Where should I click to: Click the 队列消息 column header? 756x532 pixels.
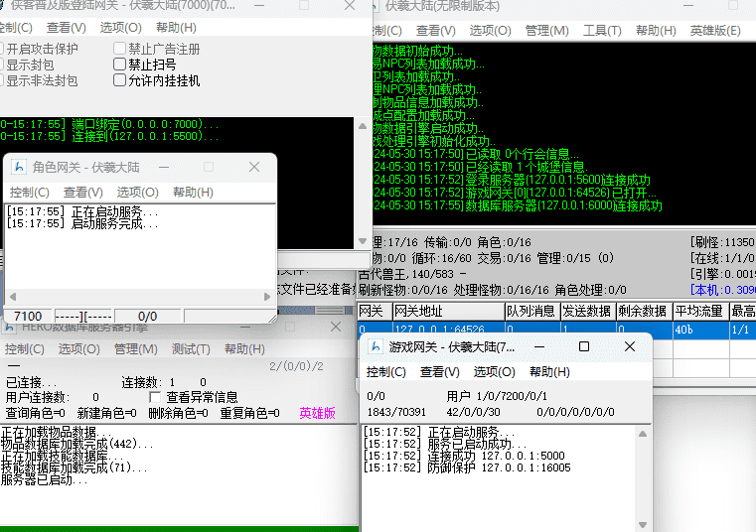click(532, 312)
